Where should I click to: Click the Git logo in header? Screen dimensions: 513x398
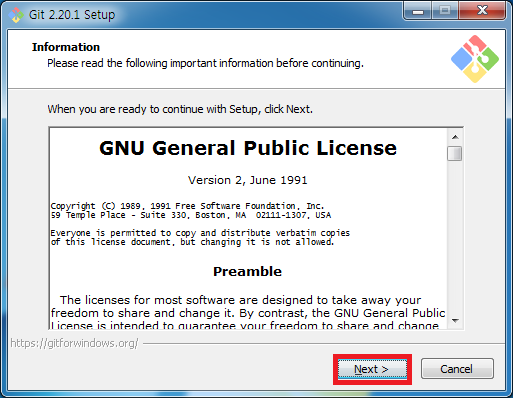coord(475,59)
